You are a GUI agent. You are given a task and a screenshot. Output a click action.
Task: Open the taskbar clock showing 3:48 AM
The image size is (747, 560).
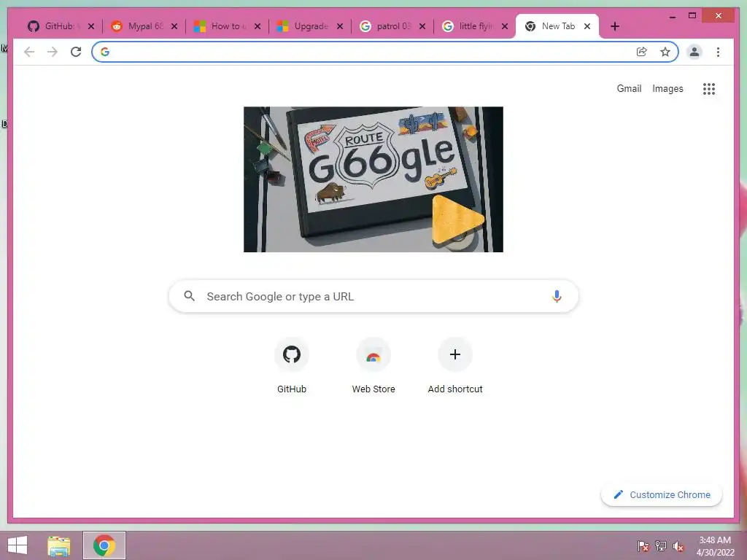(x=715, y=546)
